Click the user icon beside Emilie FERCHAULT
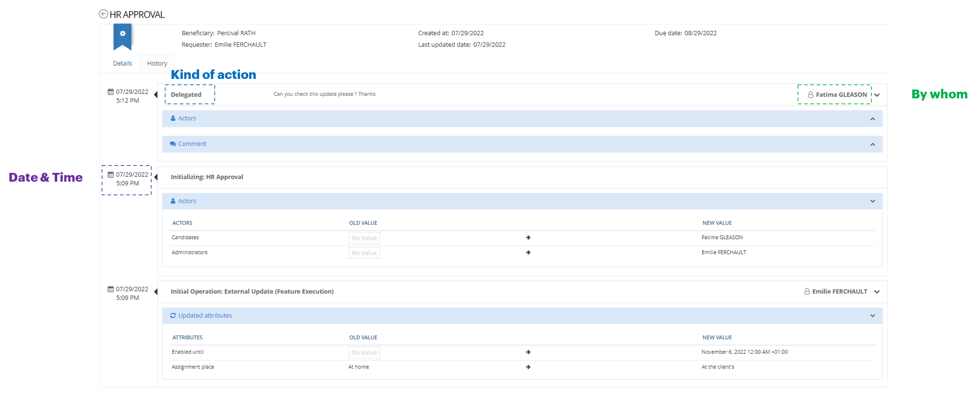 click(x=806, y=291)
